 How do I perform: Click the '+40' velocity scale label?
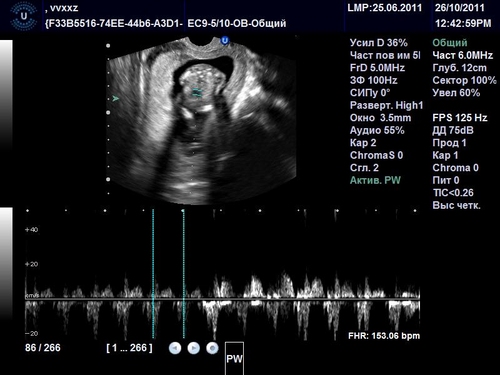32,230
